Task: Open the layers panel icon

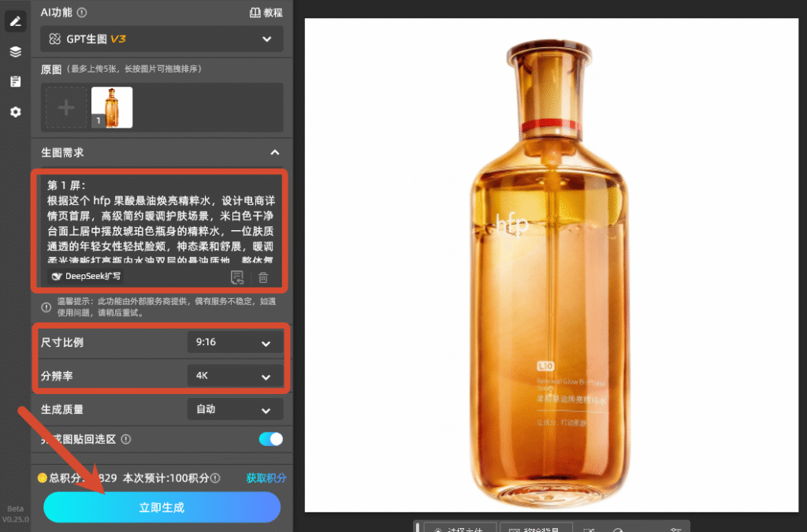Action: pyautogui.click(x=16, y=51)
